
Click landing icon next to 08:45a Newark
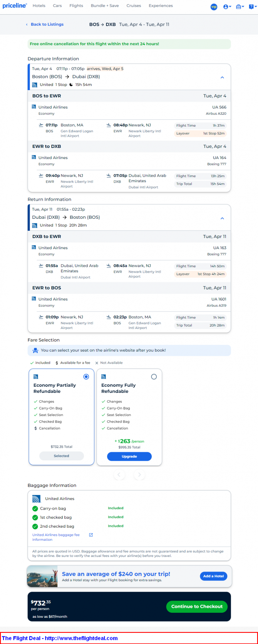point(109,266)
